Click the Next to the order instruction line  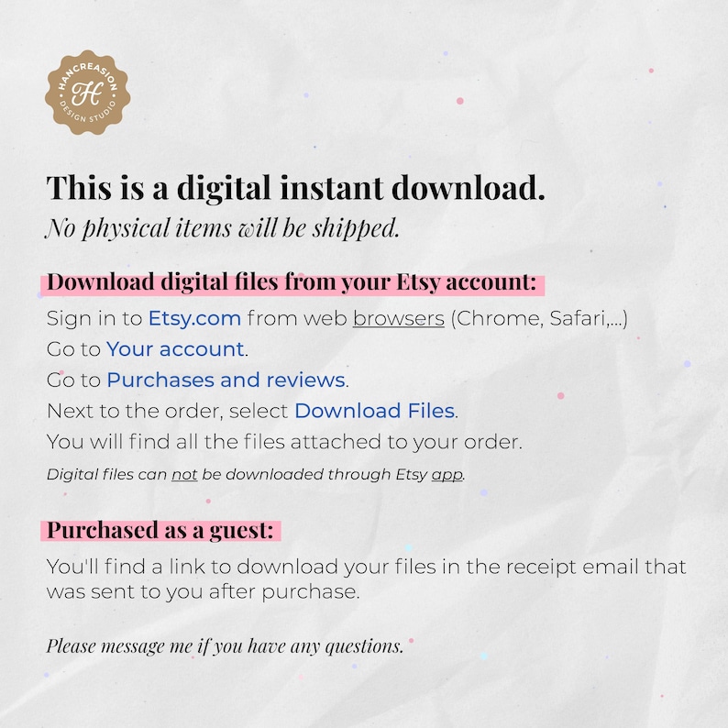[252, 411]
